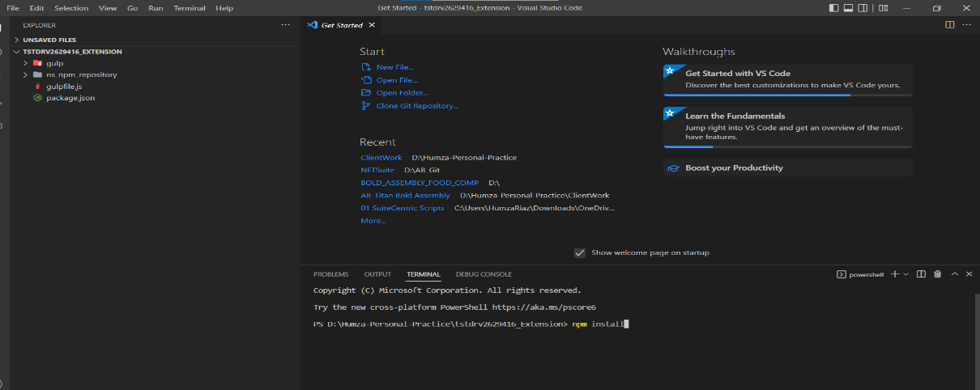Image resolution: width=980 pixels, height=390 pixels.
Task: Open package.json in the explorer
Action: point(70,98)
